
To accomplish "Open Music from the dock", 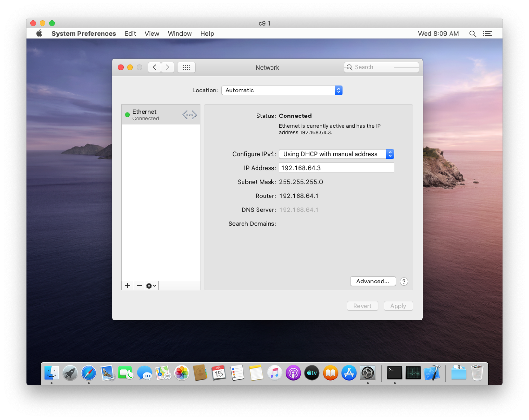I will tap(275, 373).
